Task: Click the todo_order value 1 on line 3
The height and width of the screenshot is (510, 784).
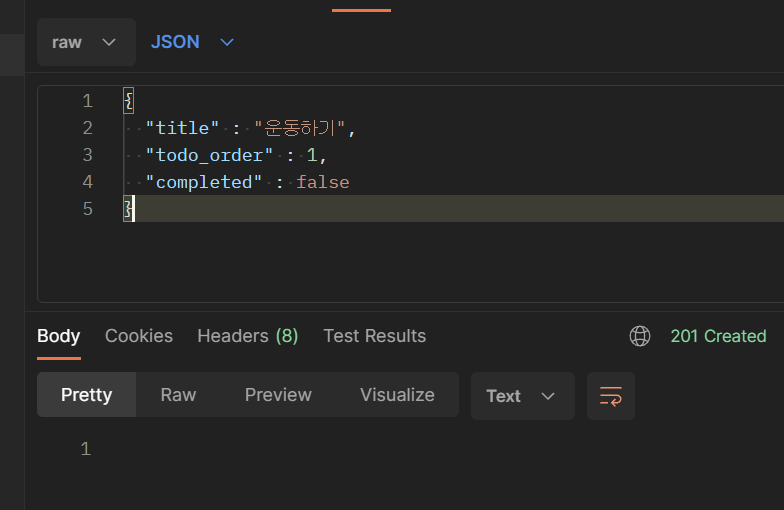Action: tap(312, 155)
